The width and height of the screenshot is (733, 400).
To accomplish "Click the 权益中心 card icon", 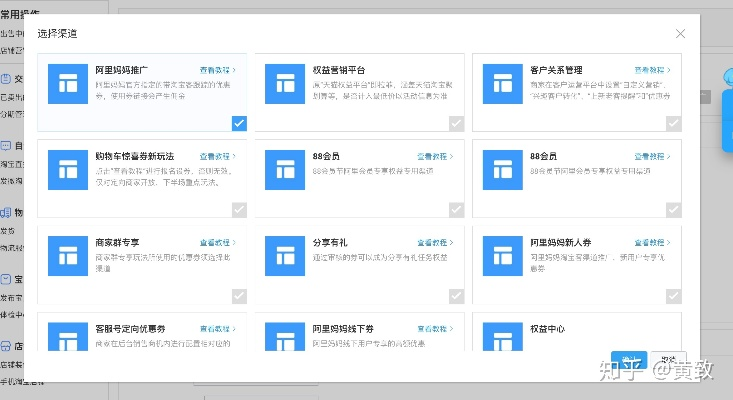I will [503, 336].
